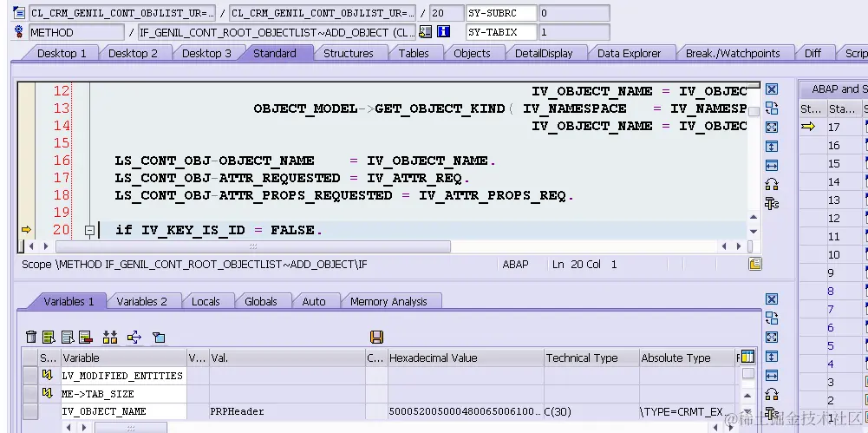This screenshot has width=868, height=433.
Task: Click the delete-row icon in variables toolbar
Action: tap(85, 337)
